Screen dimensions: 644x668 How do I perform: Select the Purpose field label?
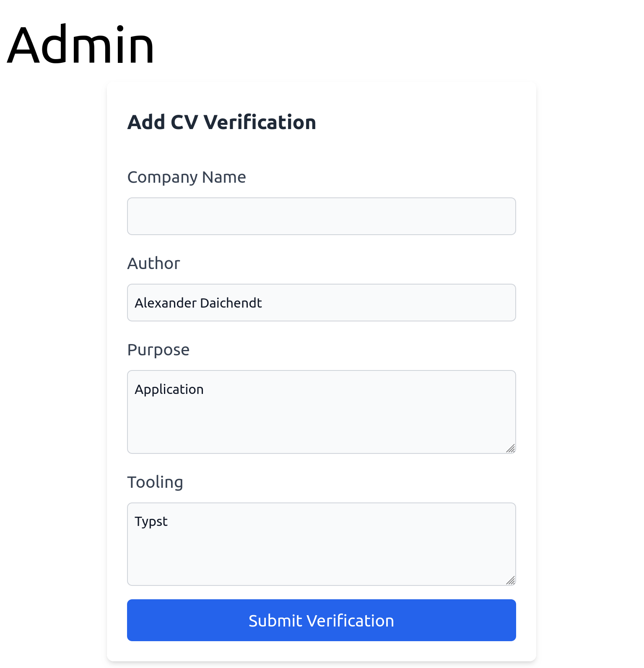158,350
